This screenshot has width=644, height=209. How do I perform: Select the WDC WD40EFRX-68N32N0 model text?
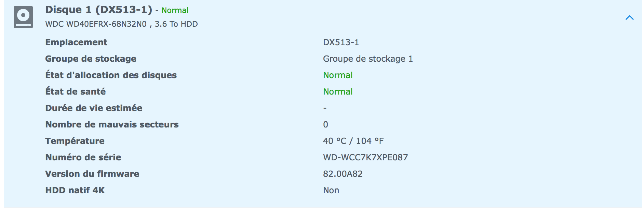(96, 24)
